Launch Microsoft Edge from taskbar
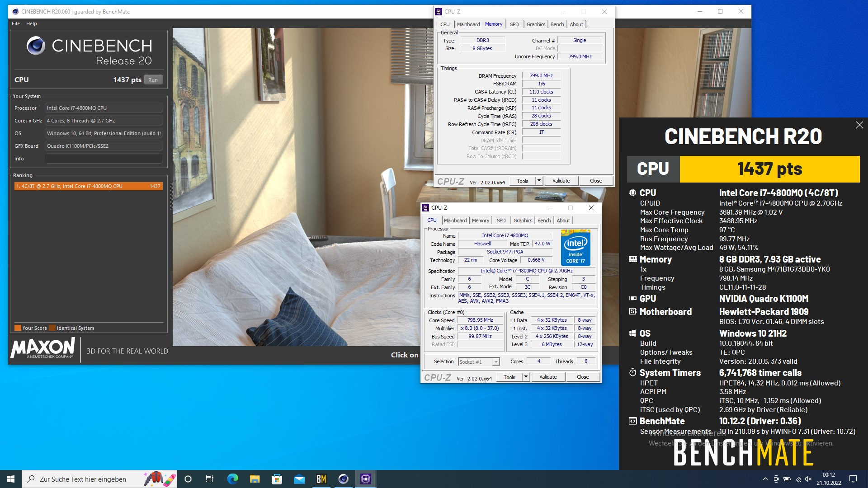Screen dimensions: 868x488 click(232, 479)
